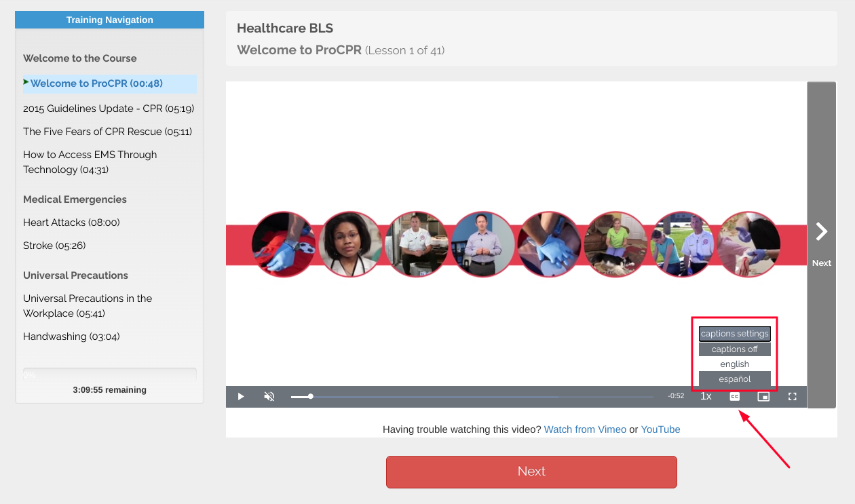855x504 pixels.
Task: Open the YouTube link
Action: tap(660, 429)
